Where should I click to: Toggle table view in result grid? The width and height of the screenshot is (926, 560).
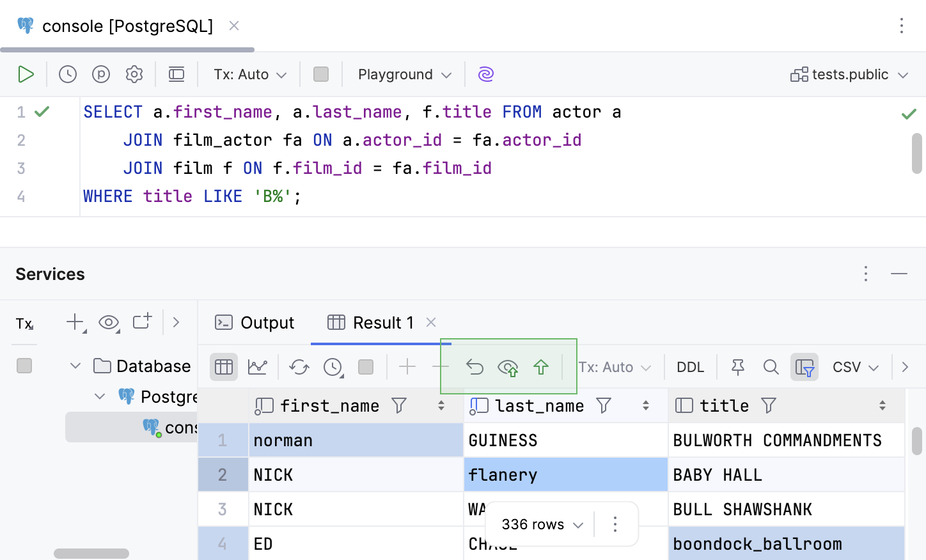224,367
